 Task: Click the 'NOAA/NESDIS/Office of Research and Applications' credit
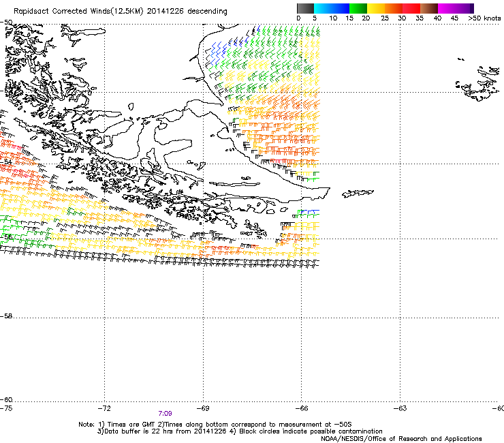pos(401,439)
